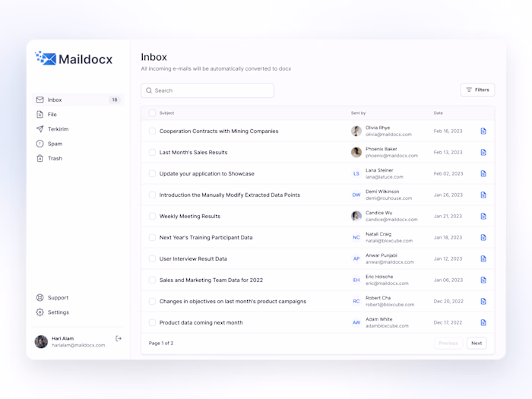Click the magnifier search icon
The width and height of the screenshot is (532, 399).
click(149, 90)
